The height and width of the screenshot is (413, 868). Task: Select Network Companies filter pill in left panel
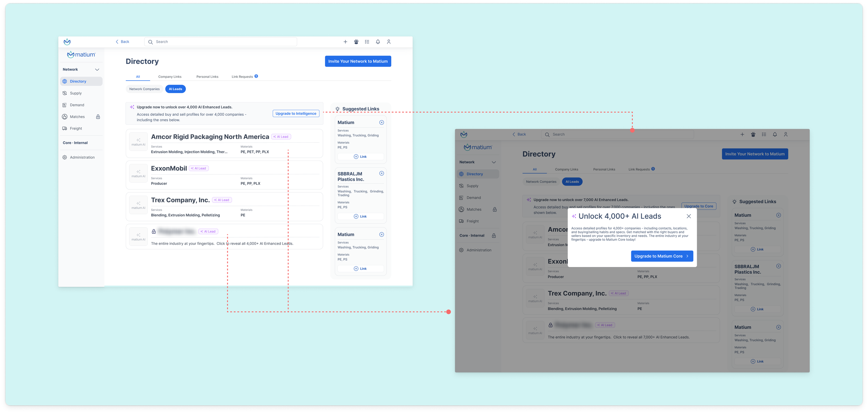tap(144, 89)
